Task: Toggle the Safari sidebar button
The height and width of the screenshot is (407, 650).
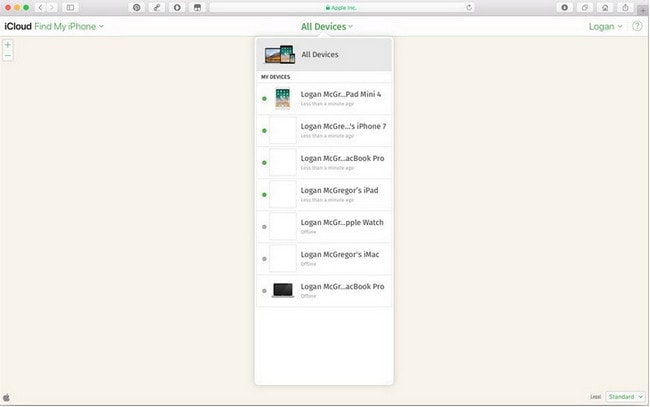Action: 70,7
